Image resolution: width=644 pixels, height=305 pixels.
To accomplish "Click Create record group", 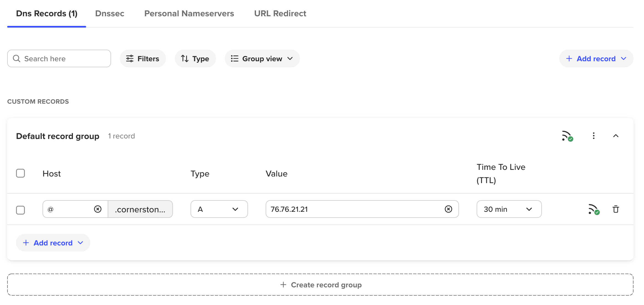I will pos(320,285).
